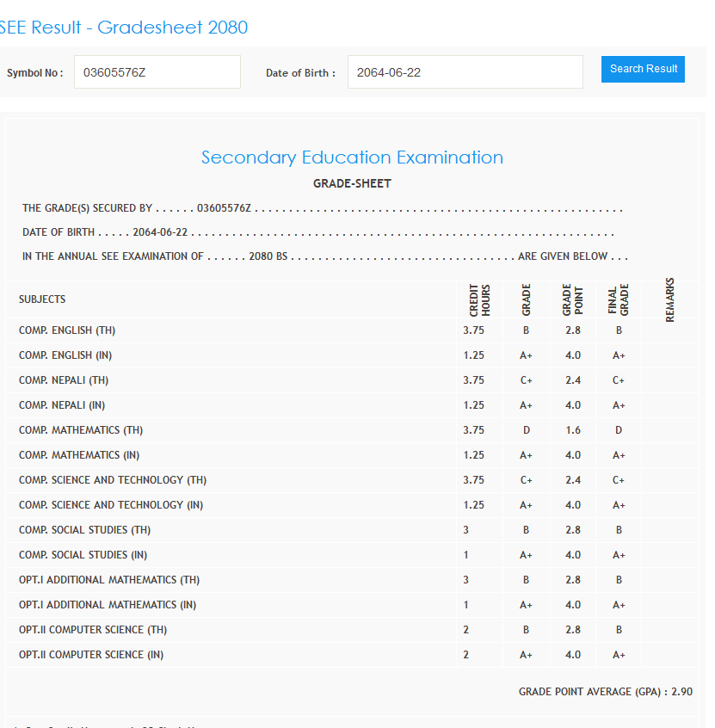Click the COMP. SOCIAL STUDIES (TH) subject cell
The image size is (715, 728).
point(84,530)
